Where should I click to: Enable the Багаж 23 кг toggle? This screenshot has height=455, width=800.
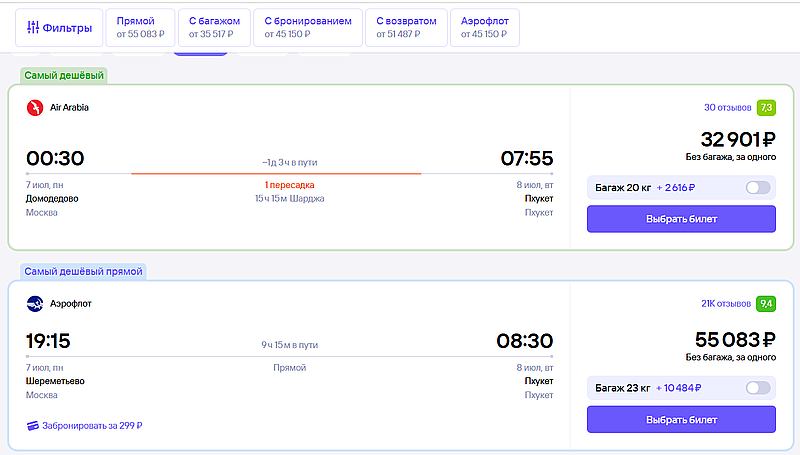click(758, 388)
